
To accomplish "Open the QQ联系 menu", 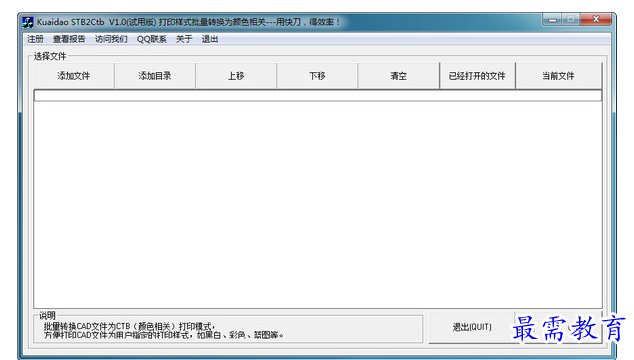I will click(x=152, y=39).
